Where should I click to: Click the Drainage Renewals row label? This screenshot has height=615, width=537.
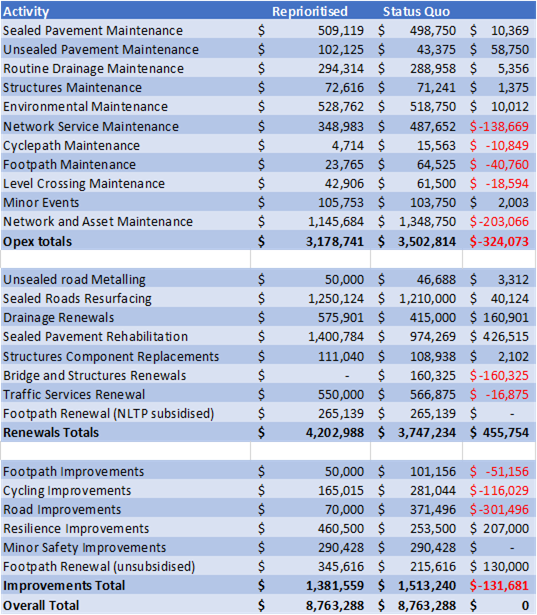[x=59, y=318]
